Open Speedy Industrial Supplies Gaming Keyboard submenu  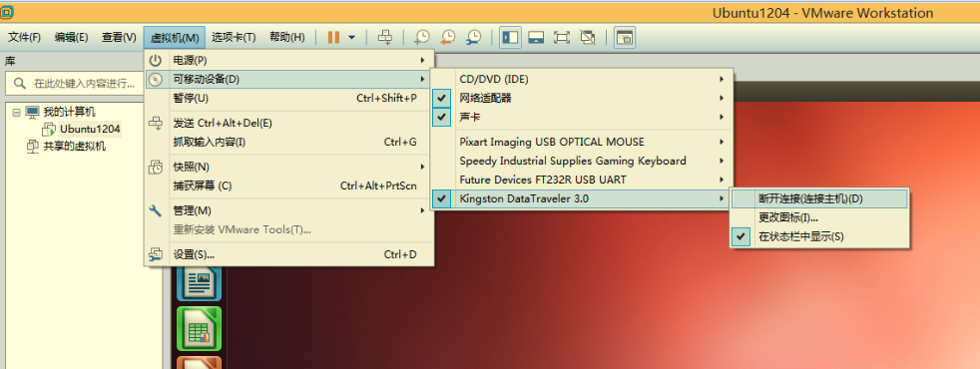(x=582, y=162)
